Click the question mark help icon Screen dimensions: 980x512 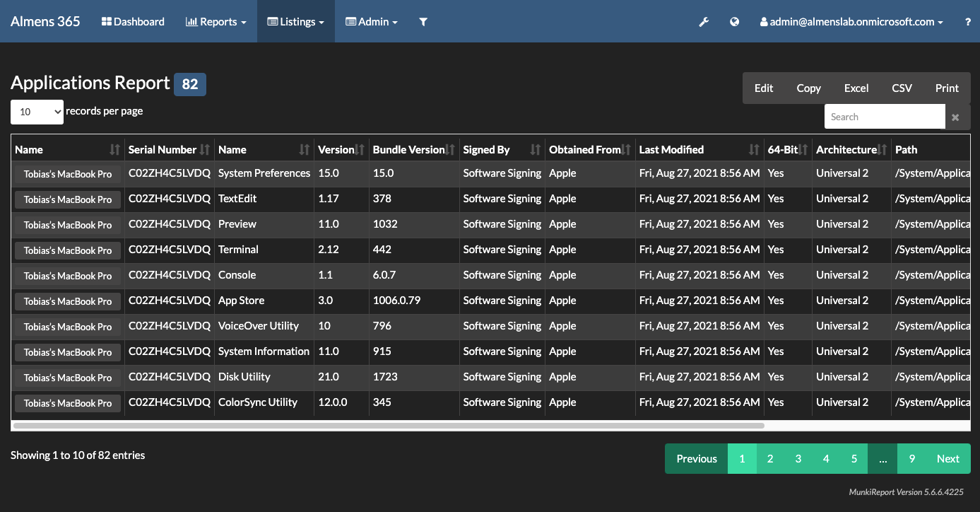point(967,22)
